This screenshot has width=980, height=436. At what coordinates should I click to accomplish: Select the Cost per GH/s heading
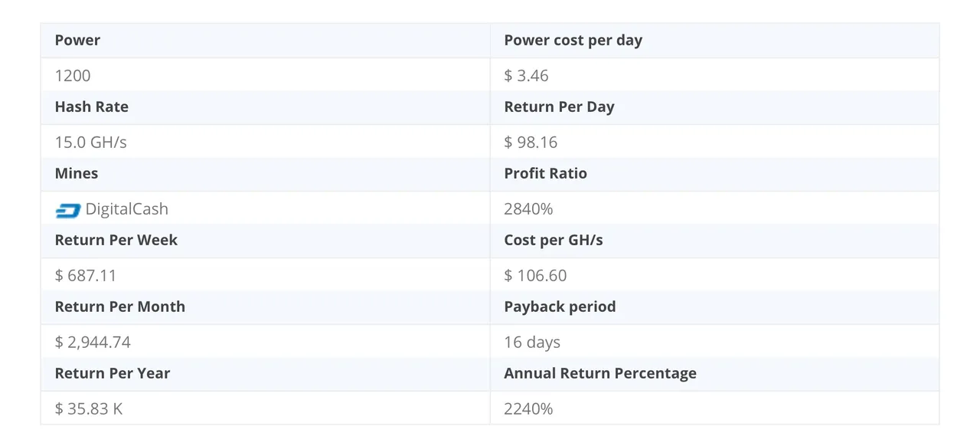[554, 240]
